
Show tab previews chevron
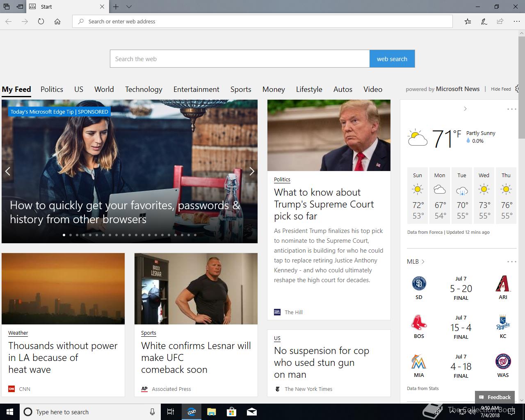click(129, 7)
